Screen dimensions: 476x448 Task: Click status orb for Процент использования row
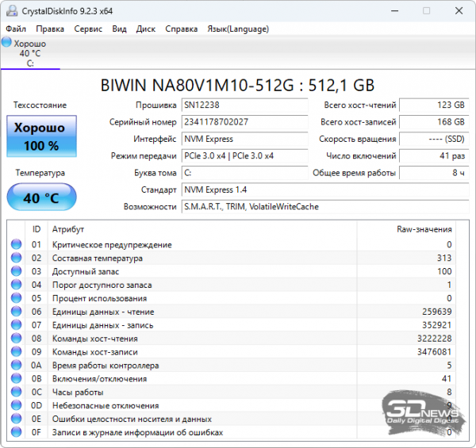[x=16, y=299]
